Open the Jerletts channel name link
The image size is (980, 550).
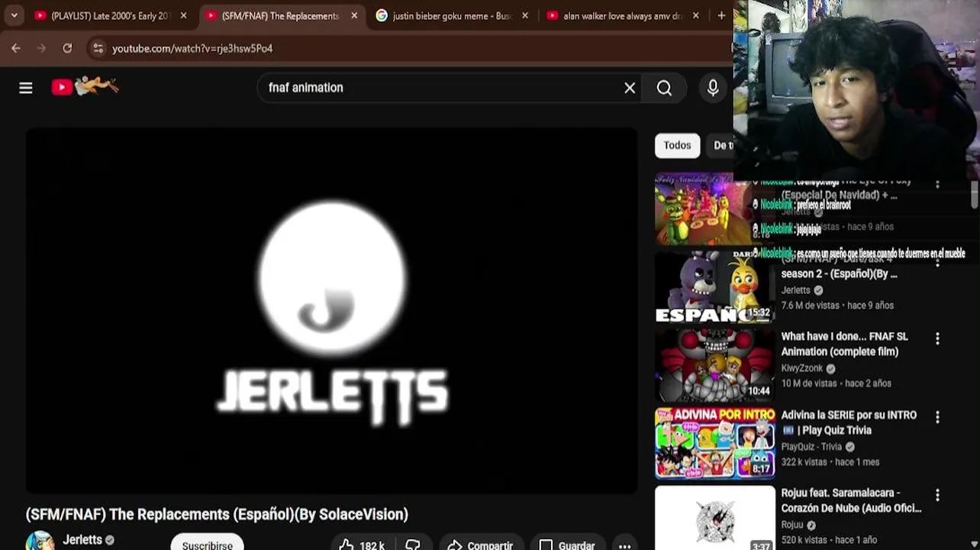[82, 539]
